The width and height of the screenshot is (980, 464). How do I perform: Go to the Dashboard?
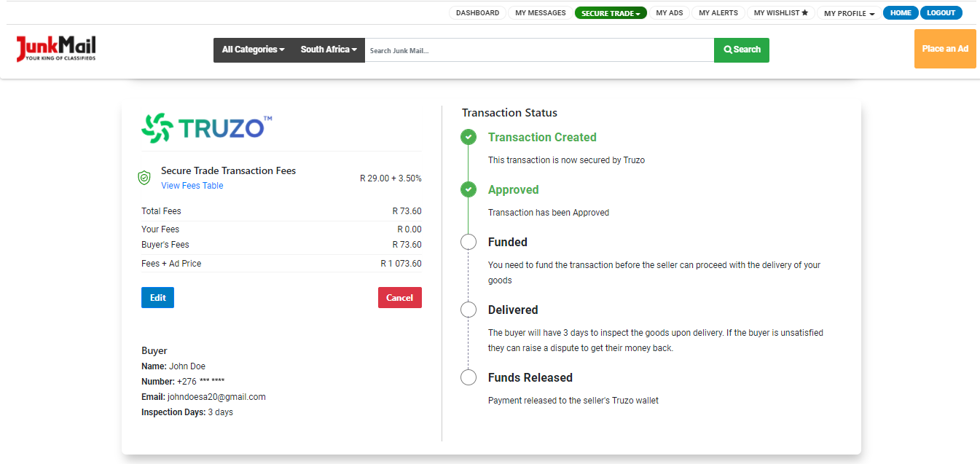point(478,13)
